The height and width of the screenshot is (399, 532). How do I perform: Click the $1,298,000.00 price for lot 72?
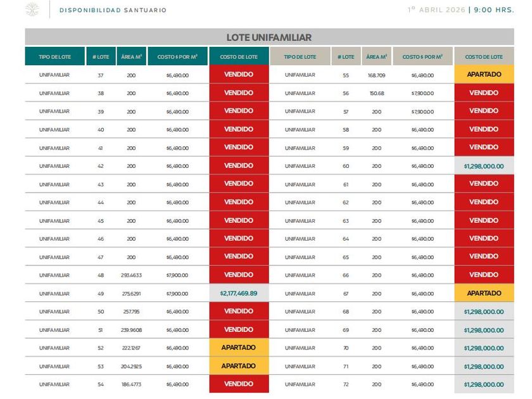click(484, 384)
